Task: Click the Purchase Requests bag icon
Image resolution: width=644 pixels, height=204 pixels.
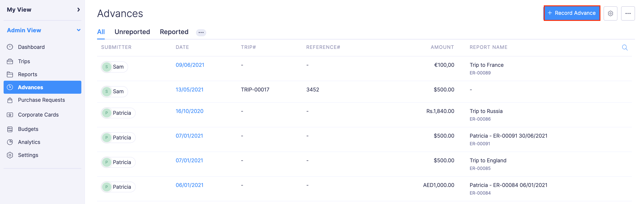Action: (10, 100)
